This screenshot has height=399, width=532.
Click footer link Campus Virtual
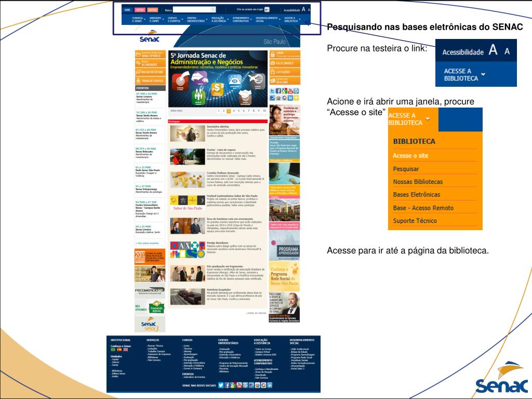[x=262, y=352]
